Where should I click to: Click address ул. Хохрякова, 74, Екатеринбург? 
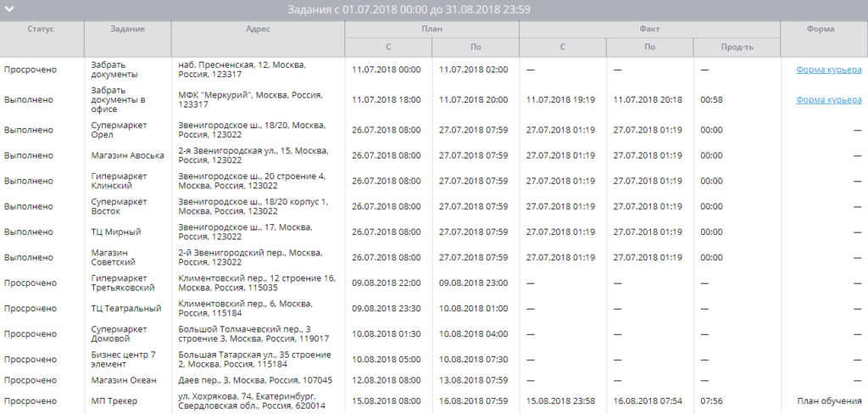point(252,401)
